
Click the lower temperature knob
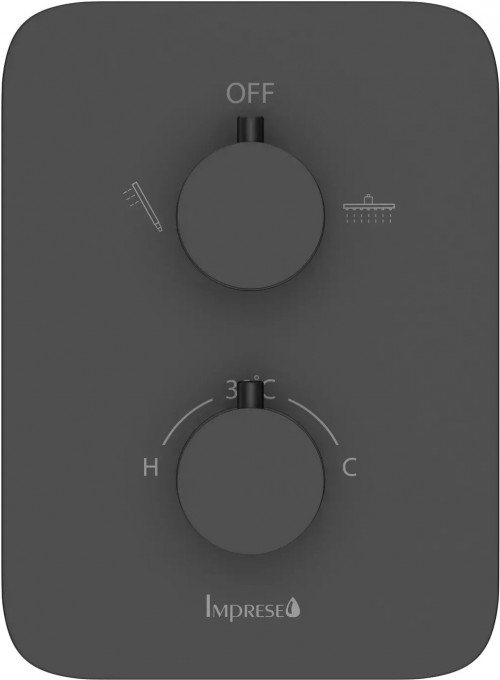tap(250, 480)
